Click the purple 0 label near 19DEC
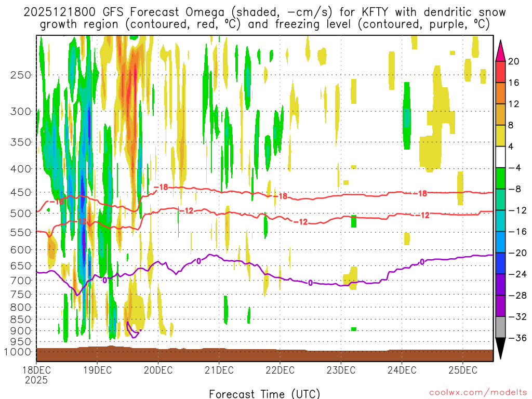 [x=104, y=280]
